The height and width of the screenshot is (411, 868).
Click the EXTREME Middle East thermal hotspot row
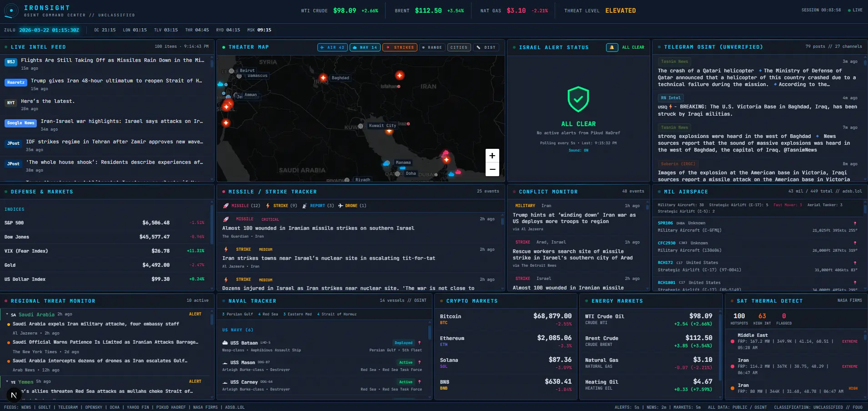[793, 341]
